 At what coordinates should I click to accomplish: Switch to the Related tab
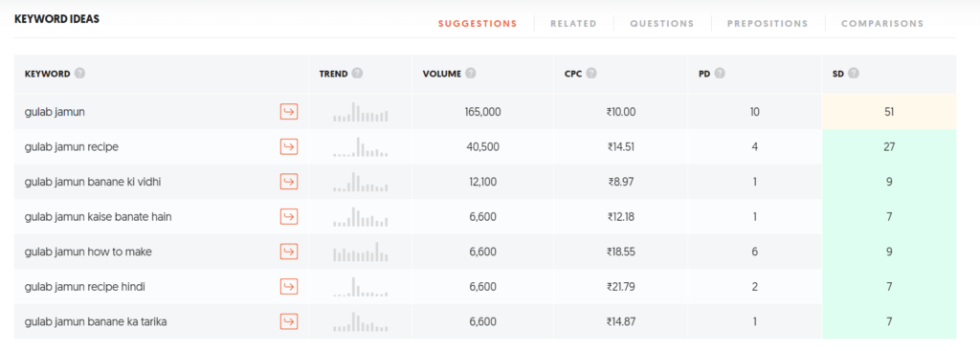573,24
